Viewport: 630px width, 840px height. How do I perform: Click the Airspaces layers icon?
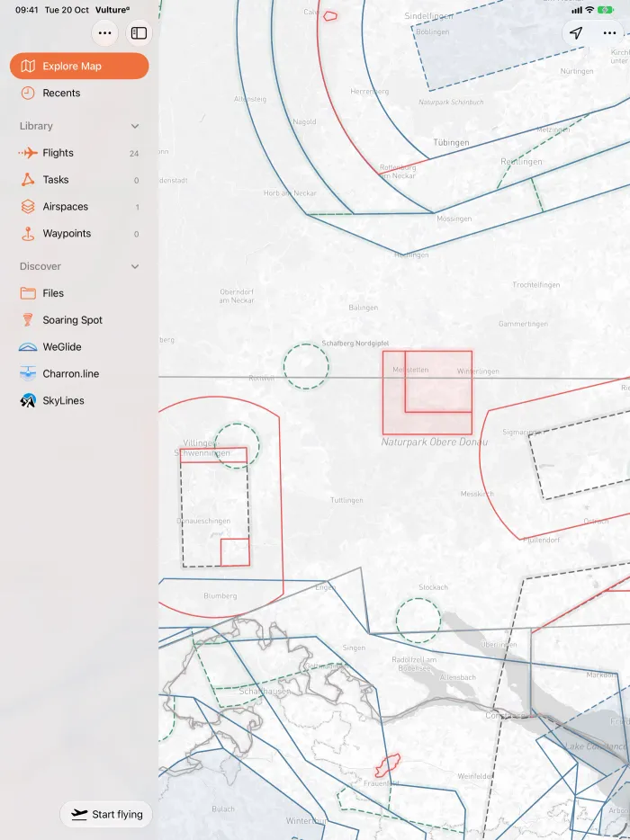[x=28, y=206]
